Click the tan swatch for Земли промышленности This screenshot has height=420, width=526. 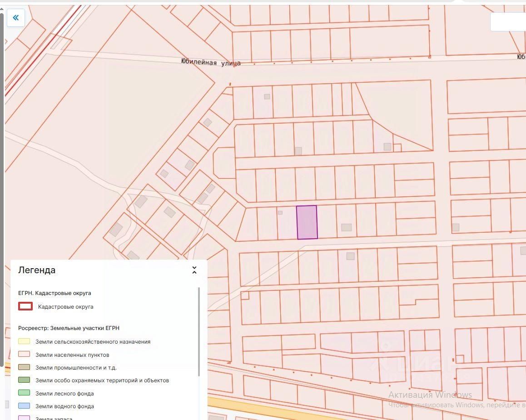click(x=24, y=367)
